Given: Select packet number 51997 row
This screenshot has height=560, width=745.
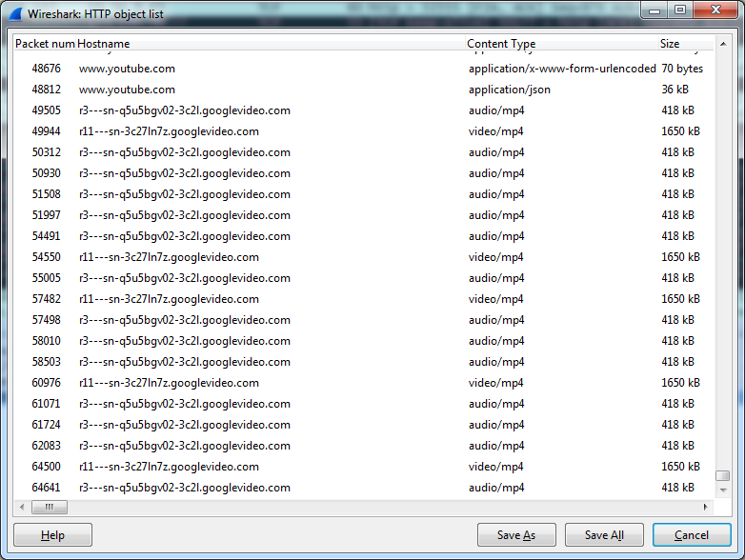Looking at the screenshot, I should pyautogui.click(x=364, y=215).
